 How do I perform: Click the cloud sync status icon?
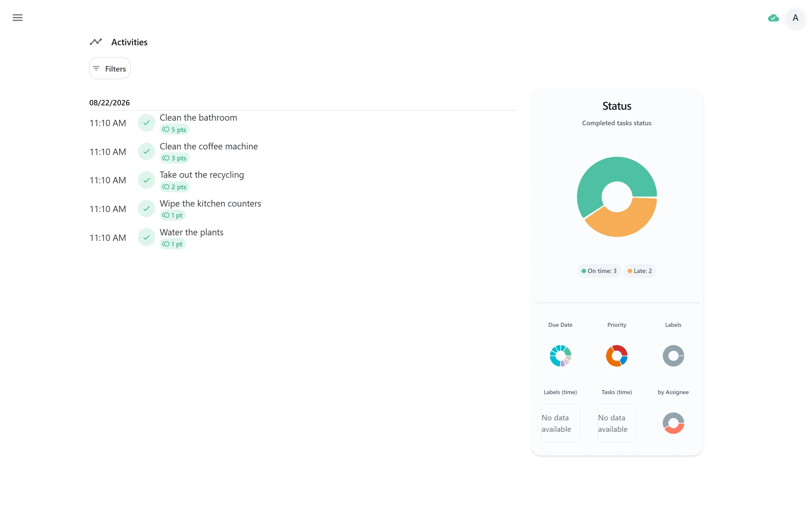tap(773, 18)
